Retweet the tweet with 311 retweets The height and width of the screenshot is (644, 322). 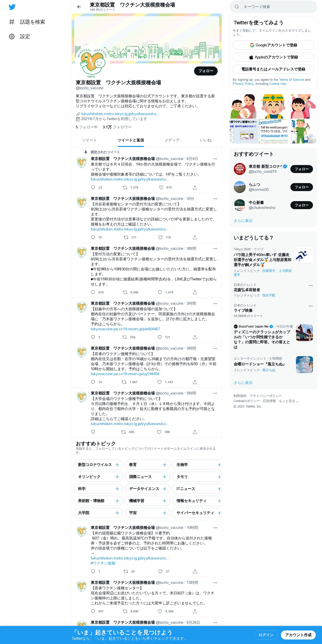tap(126, 237)
